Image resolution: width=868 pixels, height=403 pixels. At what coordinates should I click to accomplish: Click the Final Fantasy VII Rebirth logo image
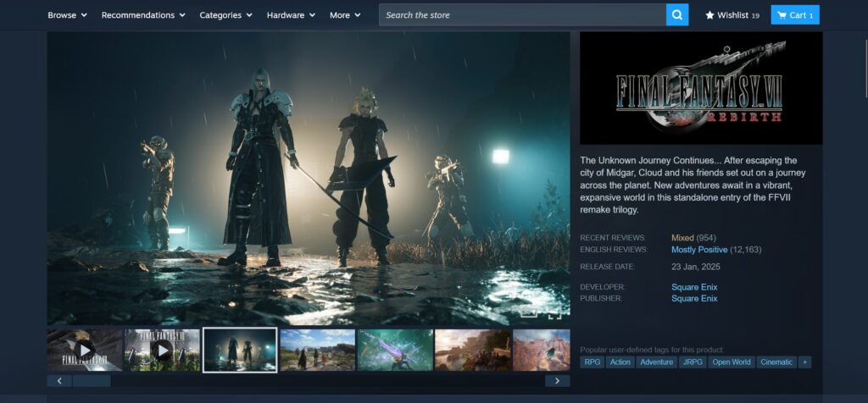coord(701,88)
